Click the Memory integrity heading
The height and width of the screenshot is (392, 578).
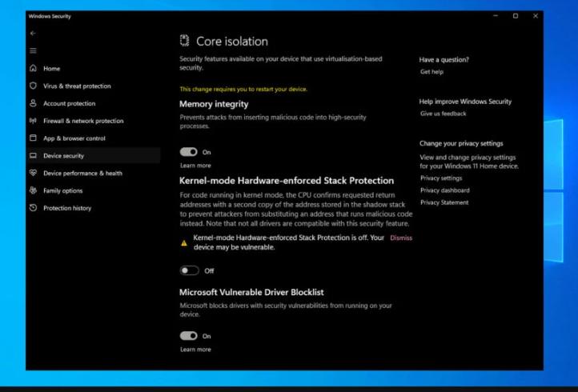(x=214, y=104)
